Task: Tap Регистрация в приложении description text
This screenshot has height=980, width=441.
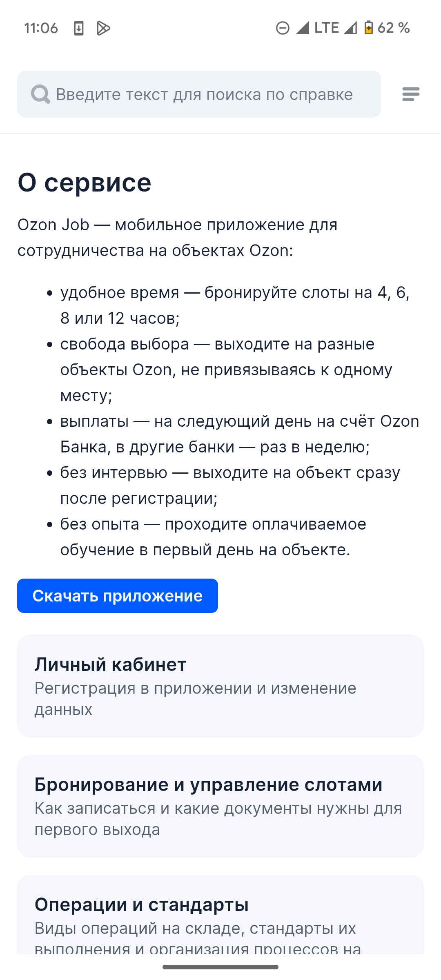Action: (196, 699)
